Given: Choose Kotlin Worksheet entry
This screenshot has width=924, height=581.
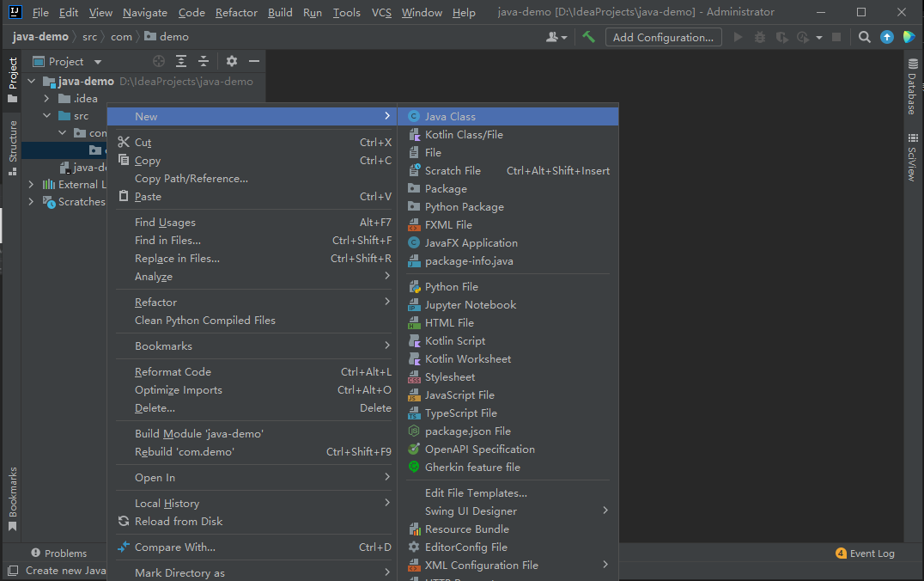Looking at the screenshot, I should coord(508,359).
